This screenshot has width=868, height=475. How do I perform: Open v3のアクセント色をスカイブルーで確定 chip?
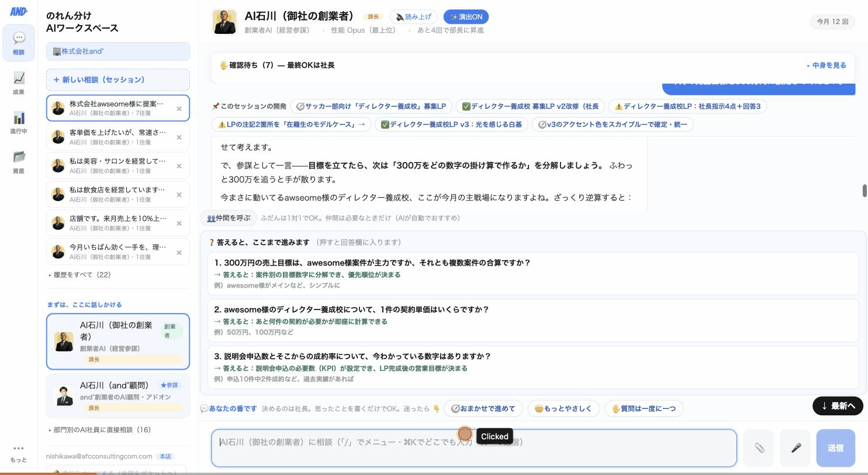(613, 125)
